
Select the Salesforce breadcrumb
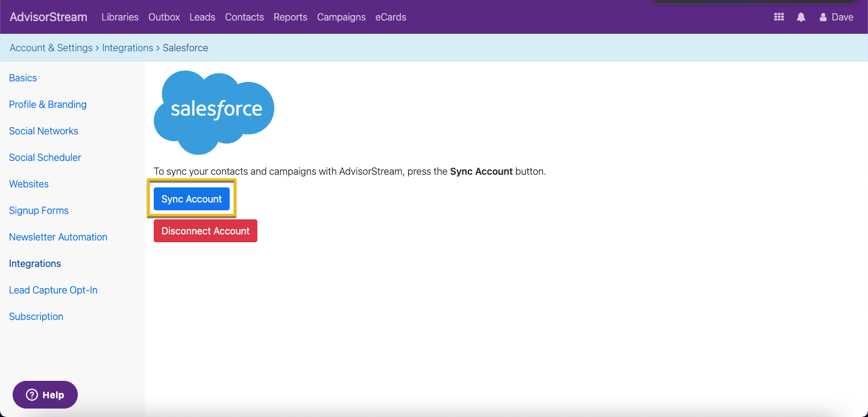[x=186, y=48]
